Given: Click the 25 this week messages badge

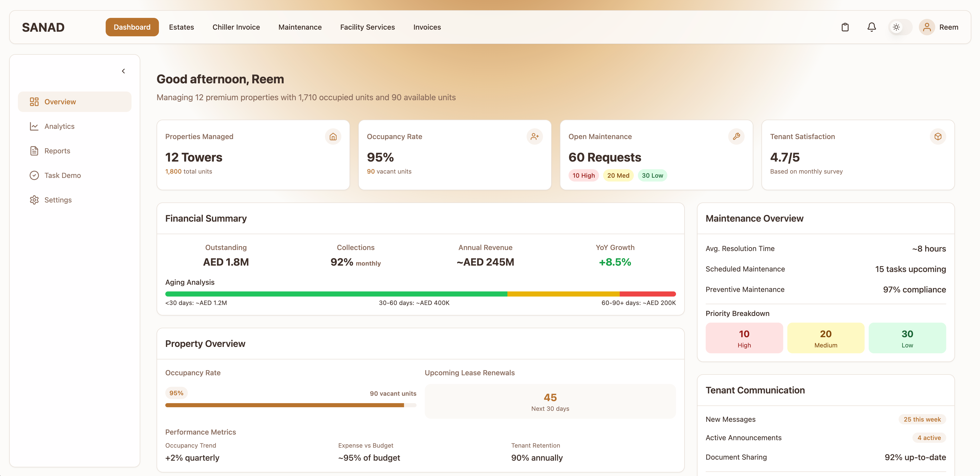Looking at the screenshot, I should pos(922,419).
